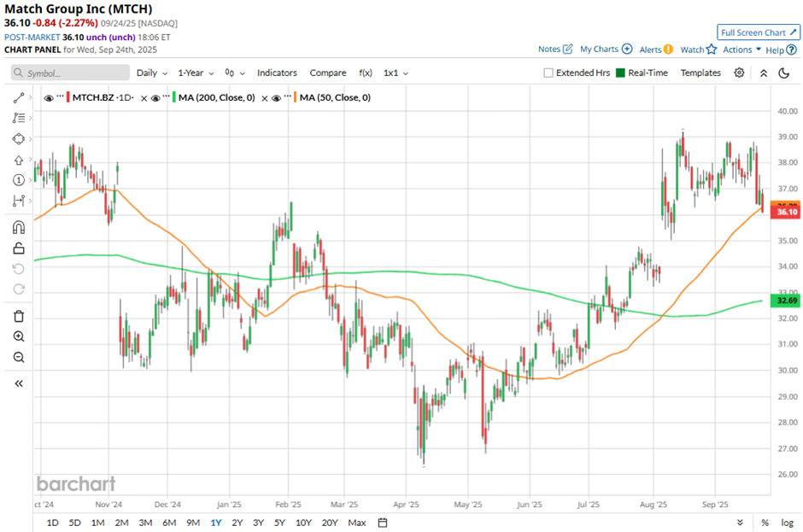Delete drawings with trash icon
The image size is (803, 532).
19,317
